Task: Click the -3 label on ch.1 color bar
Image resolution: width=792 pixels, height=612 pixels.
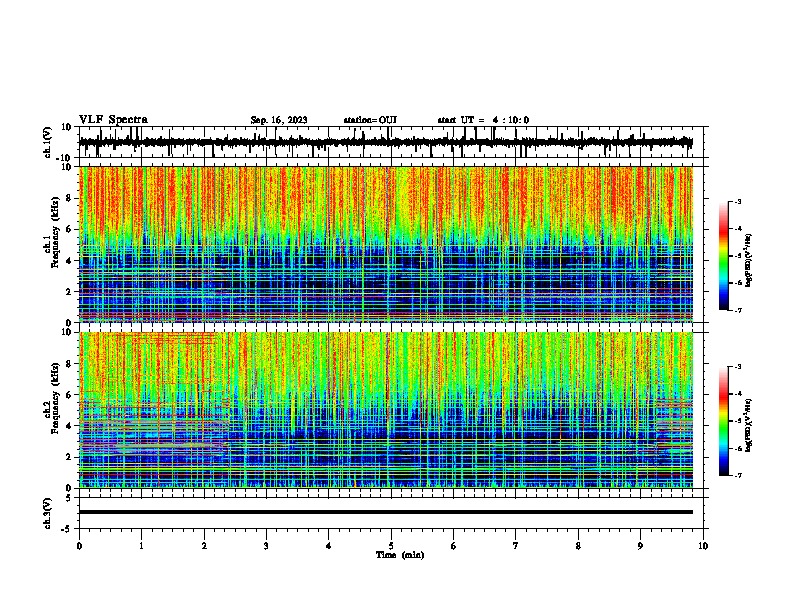Action: coord(737,201)
